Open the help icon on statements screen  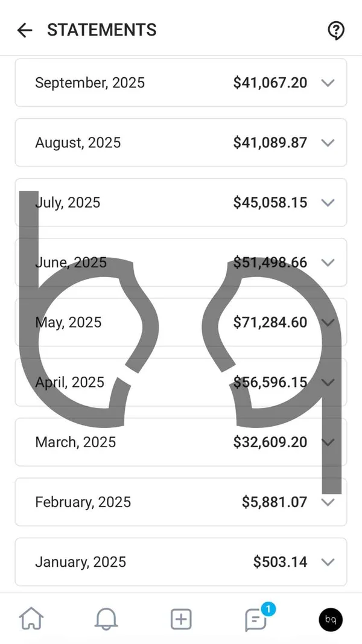(x=336, y=30)
